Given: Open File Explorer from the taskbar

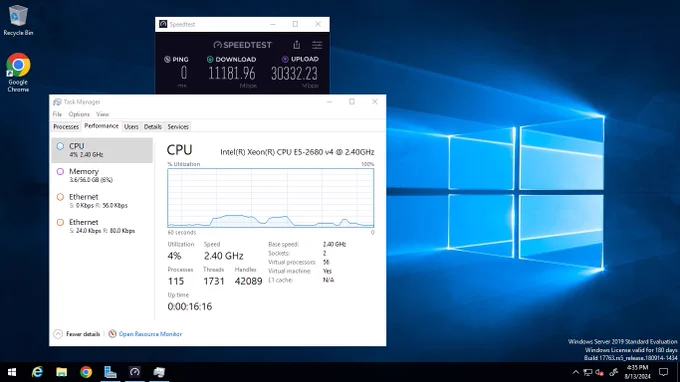Looking at the screenshot, I should tap(62, 372).
